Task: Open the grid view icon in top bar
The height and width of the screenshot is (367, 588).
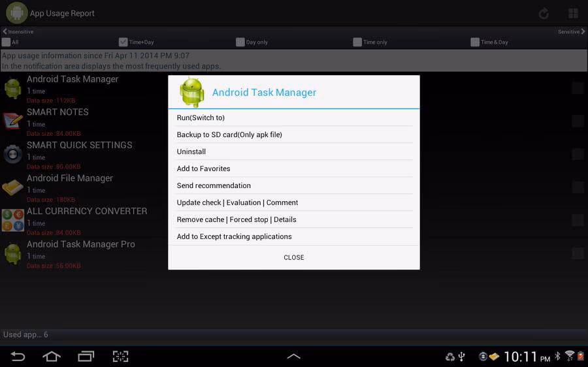Action: [x=574, y=14]
